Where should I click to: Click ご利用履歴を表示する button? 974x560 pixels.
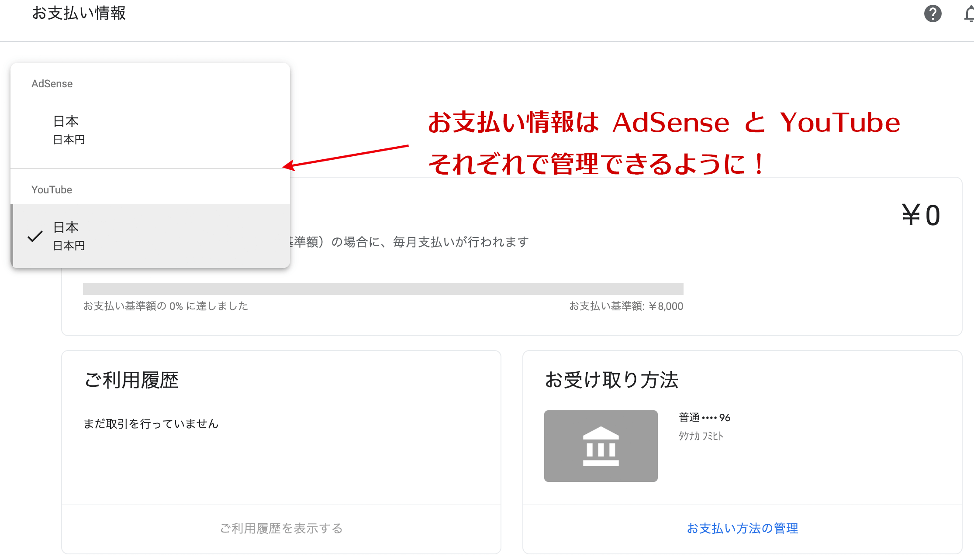281,529
